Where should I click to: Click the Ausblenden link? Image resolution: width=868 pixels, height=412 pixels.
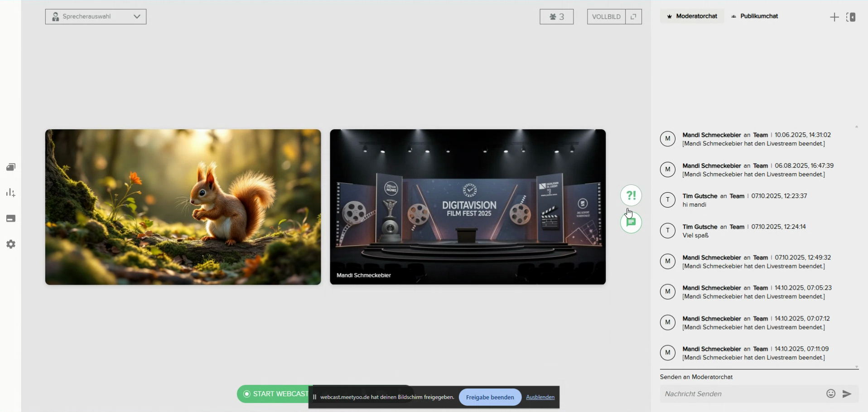pyautogui.click(x=540, y=397)
